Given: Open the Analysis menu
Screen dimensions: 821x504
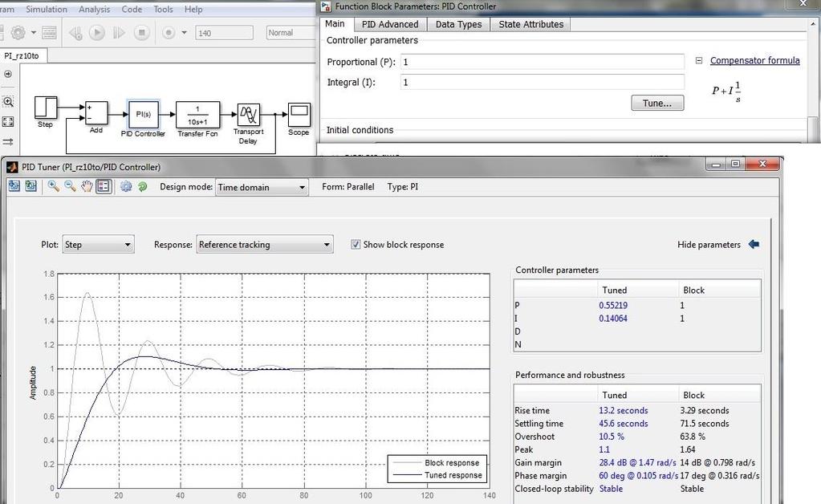Looking at the screenshot, I should [x=94, y=10].
